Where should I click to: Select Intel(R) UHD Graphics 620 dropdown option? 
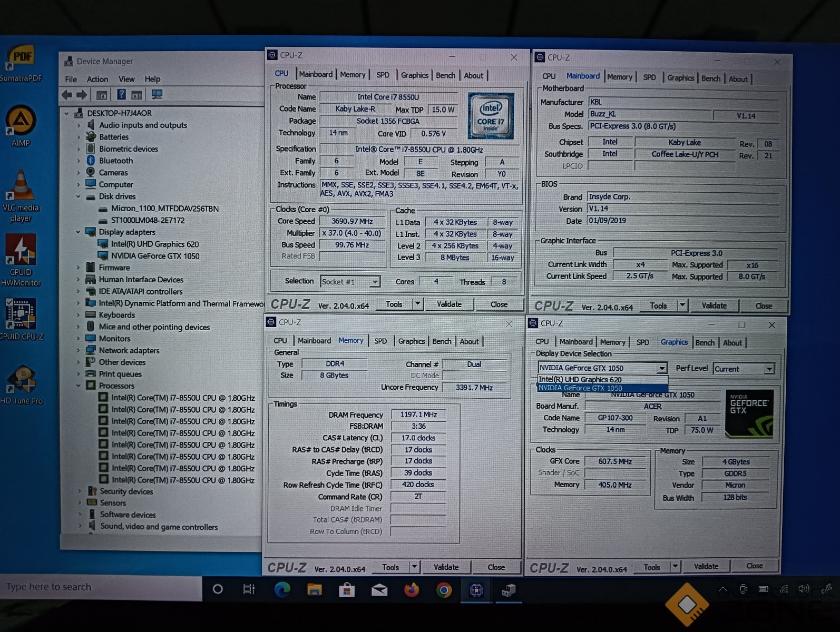[602, 380]
